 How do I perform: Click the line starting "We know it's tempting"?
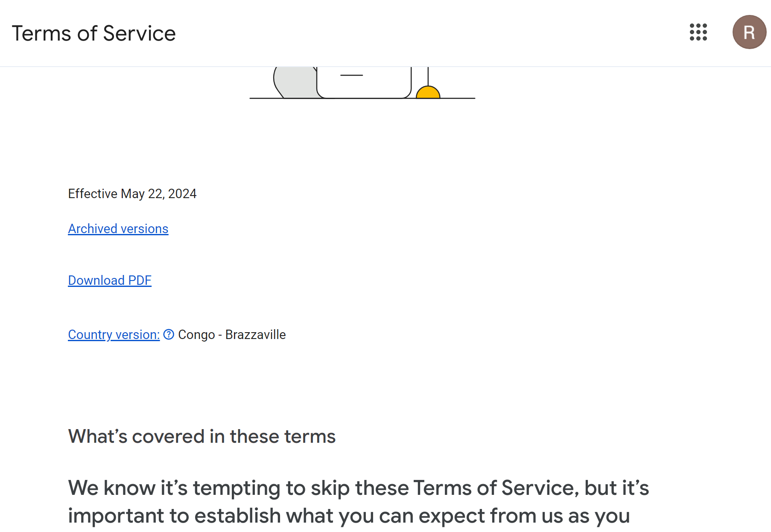click(x=358, y=488)
